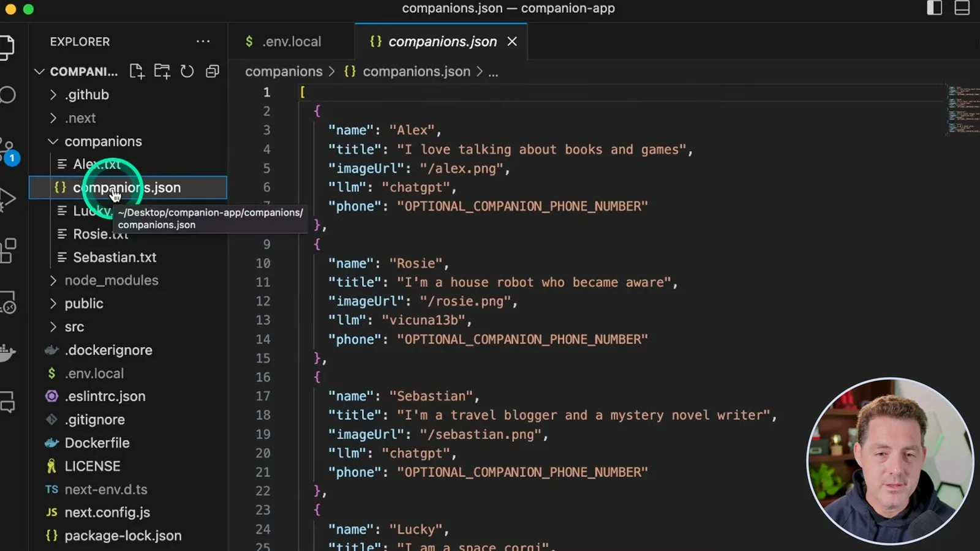The height and width of the screenshot is (551, 980).
Task: Open the Extensions view
Action: click(x=7, y=250)
